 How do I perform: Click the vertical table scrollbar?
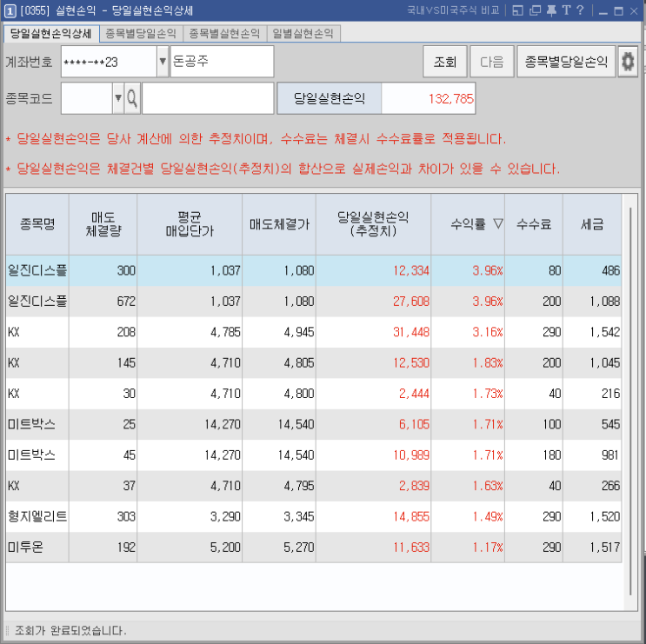[x=630, y=402]
